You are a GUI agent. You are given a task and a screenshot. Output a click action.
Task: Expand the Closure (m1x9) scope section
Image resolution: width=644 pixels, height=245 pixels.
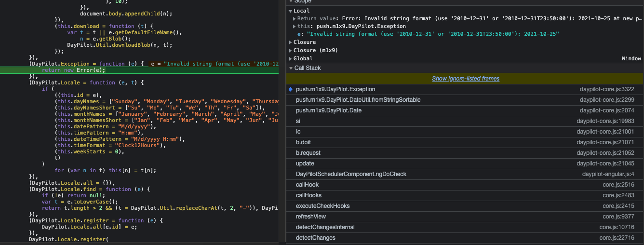[290, 50]
